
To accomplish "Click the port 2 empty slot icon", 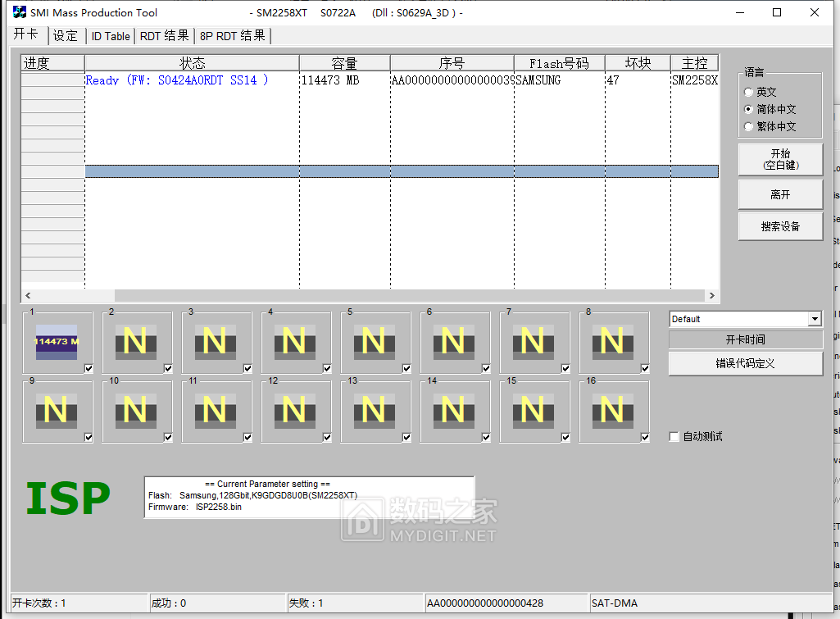I will click(x=135, y=341).
